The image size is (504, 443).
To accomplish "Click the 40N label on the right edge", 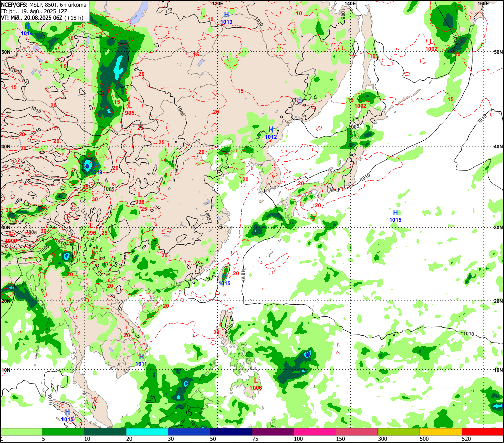I will pyautogui.click(x=498, y=147).
